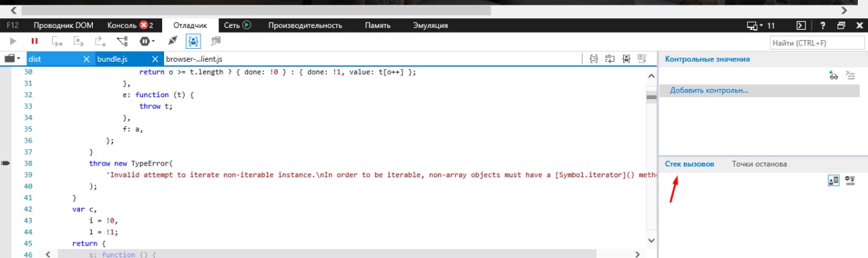Open the exception behavior dropdown

pos(147,41)
